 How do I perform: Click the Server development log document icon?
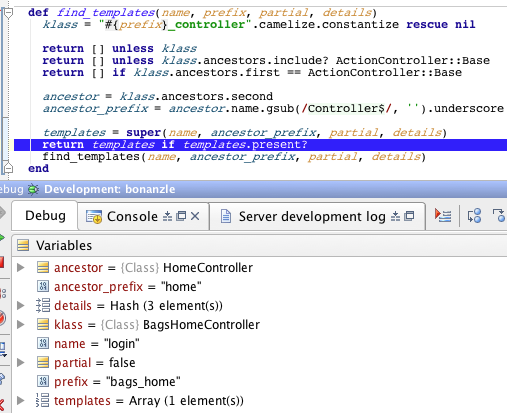(x=226, y=216)
